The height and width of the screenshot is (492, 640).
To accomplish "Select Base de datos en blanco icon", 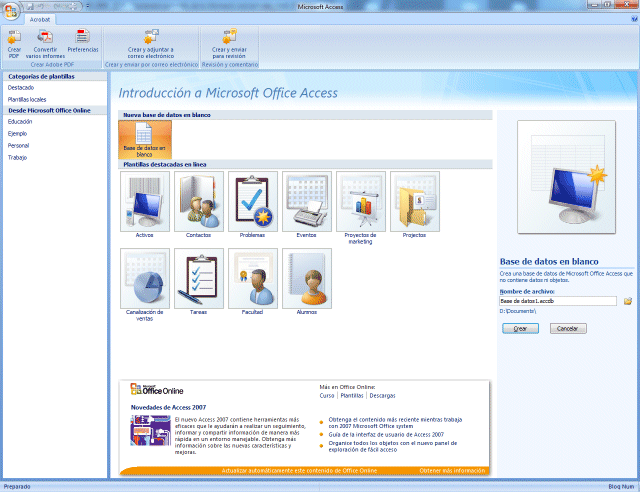I will pyautogui.click(x=145, y=139).
